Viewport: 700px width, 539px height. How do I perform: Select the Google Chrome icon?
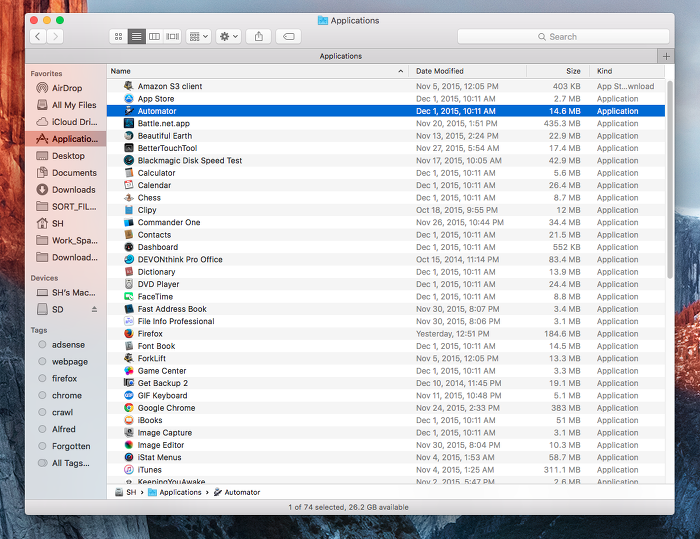129,408
